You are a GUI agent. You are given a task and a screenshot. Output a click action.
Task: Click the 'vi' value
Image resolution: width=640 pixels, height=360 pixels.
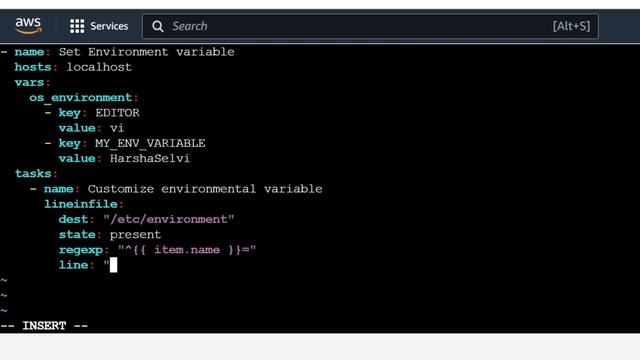coord(117,128)
